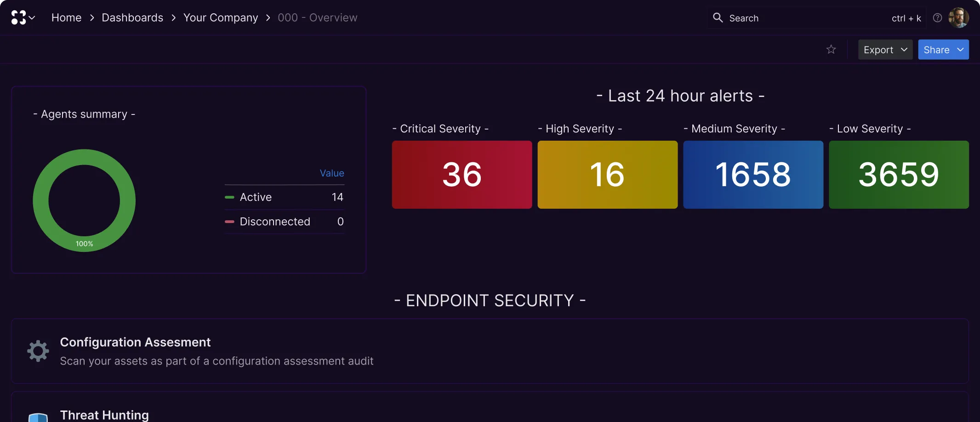980x422 pixels.
Task: Expand the Share dropdown arrow
Action: pos(961,50)
